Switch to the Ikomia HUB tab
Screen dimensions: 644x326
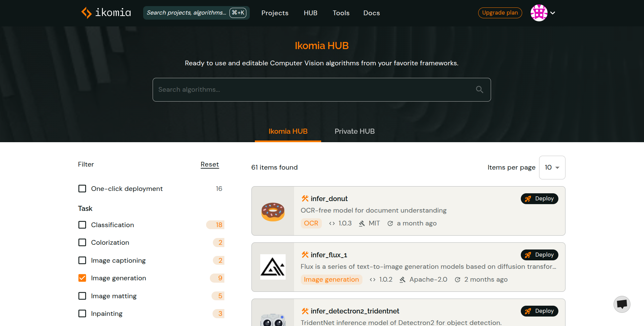288,131
